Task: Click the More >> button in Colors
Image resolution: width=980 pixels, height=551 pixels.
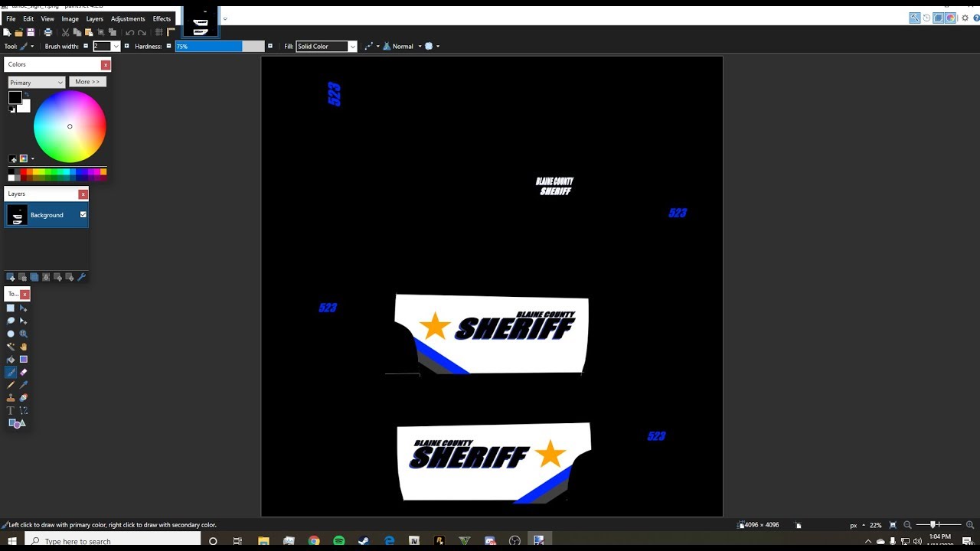Action: click(87, 82)
